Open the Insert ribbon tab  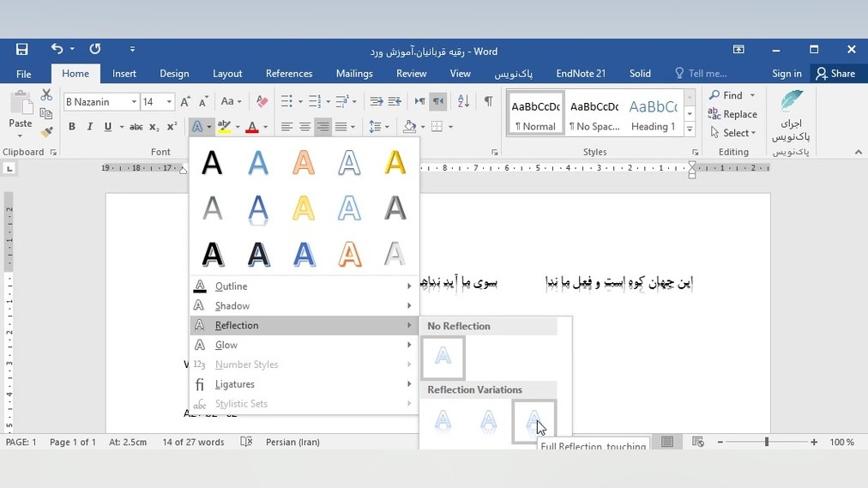(124, 74)
